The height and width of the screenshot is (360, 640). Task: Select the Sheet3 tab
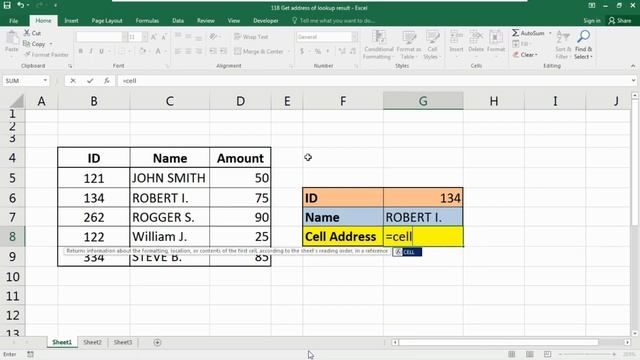click(x=123, y=342)
